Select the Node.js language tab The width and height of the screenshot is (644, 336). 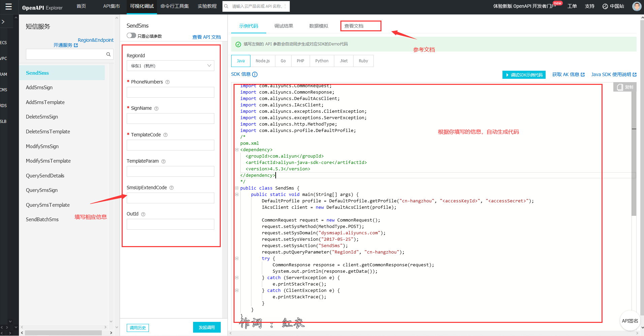click(263, 61)
